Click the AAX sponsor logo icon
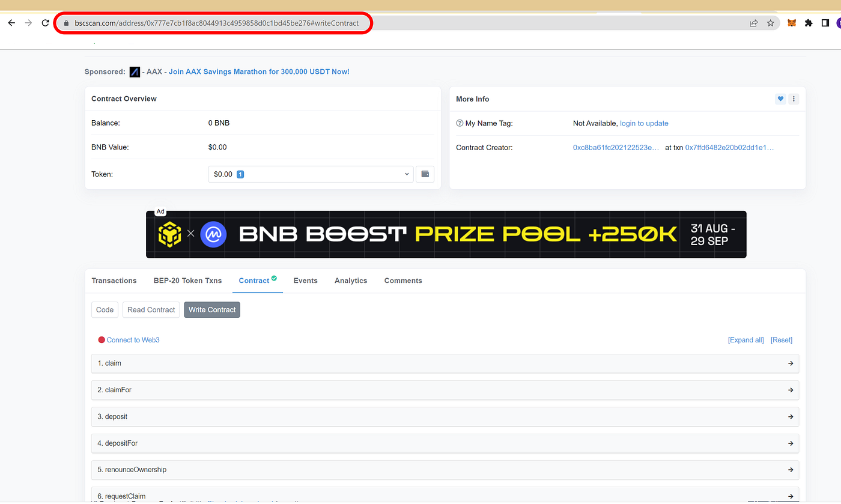841x504 pixels. (x=135, y=71)
